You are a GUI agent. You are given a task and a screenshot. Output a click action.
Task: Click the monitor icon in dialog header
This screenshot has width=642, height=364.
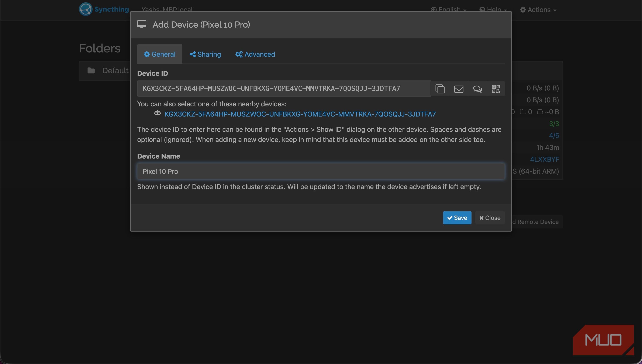(142, 24)
